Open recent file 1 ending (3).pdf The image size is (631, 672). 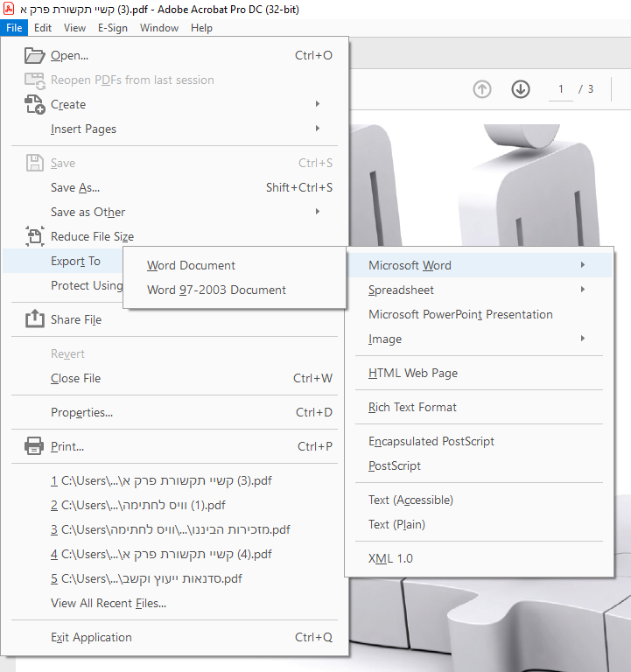175,481
